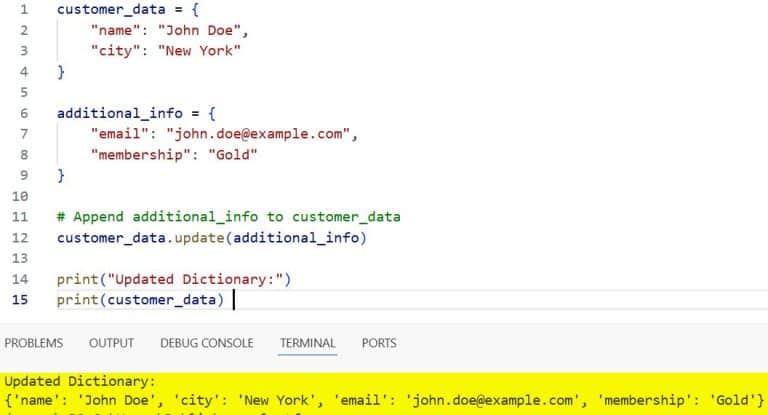Viewport: 768px width, 415px height.
Task: Select the DEBUG CONSOLE tab
Action: [x=206, y=343]
